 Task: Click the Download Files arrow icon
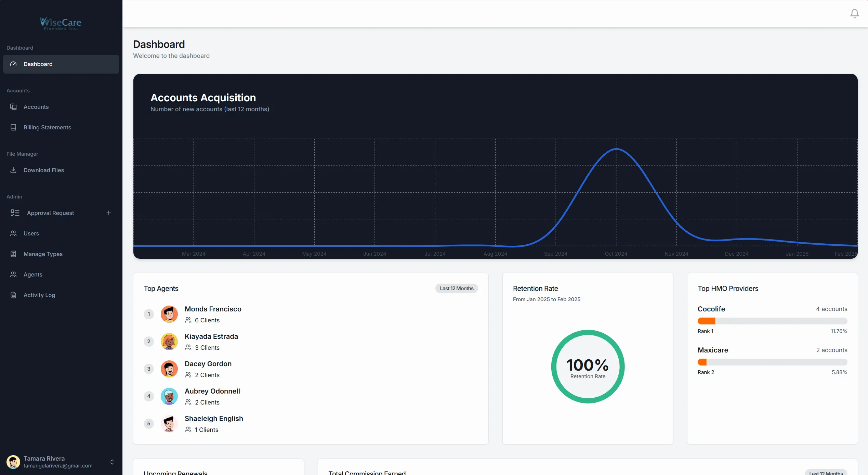(13, 170)
